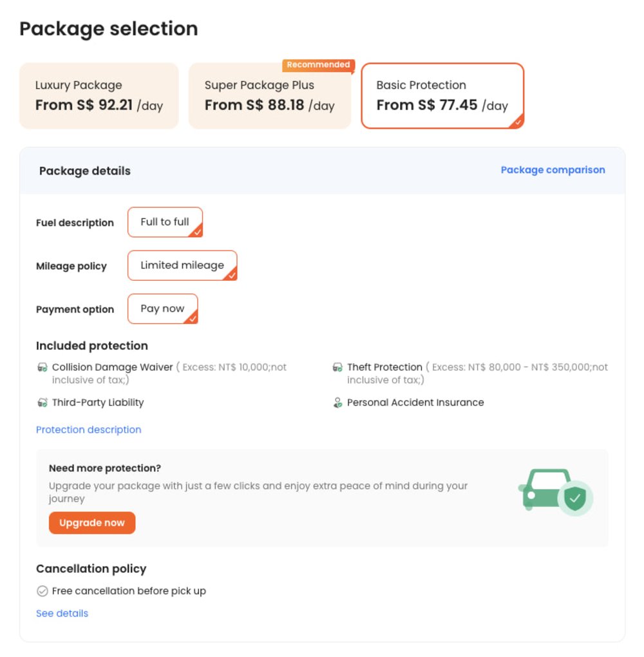
Task: Open the Protection description link
Action: click(88, 430)
